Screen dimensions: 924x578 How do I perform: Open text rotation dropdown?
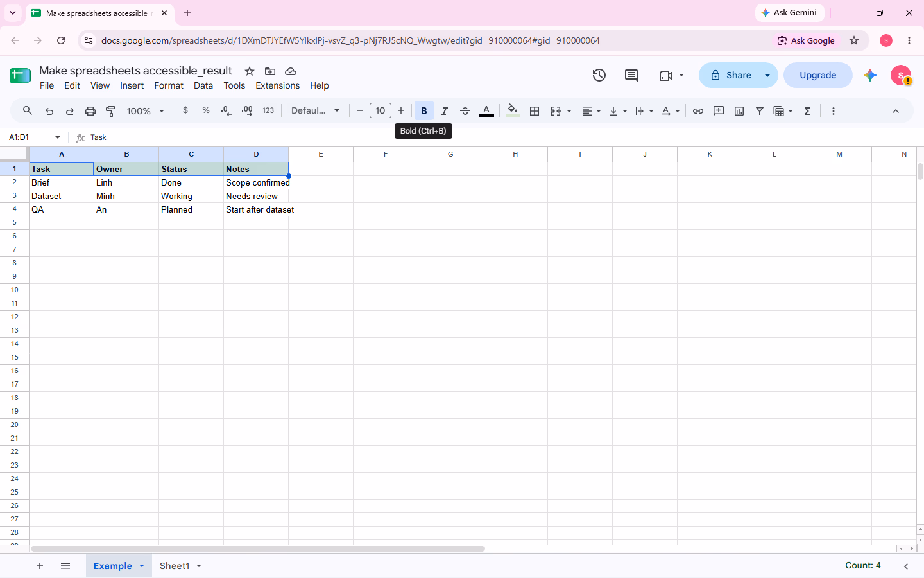[x=671, y=111]
